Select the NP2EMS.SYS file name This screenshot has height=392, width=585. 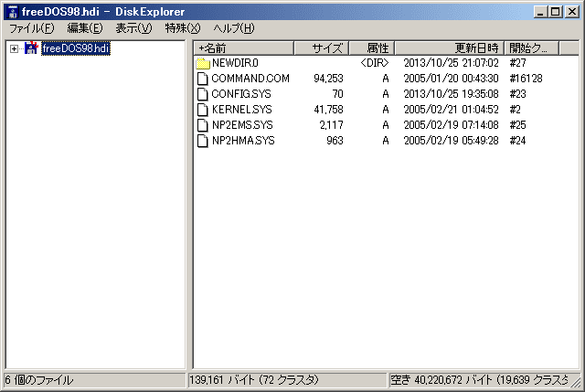242,125
